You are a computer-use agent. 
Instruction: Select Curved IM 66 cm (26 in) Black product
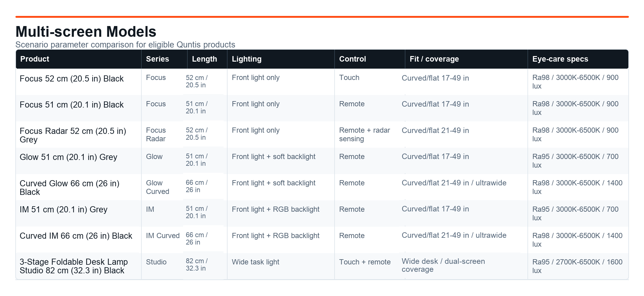tap(76, 236)
